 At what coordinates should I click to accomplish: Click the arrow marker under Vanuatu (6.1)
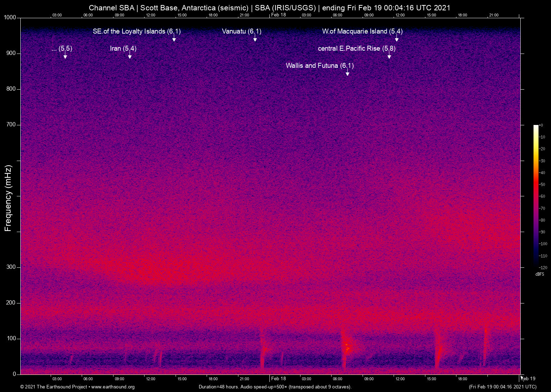click(255, 39)
